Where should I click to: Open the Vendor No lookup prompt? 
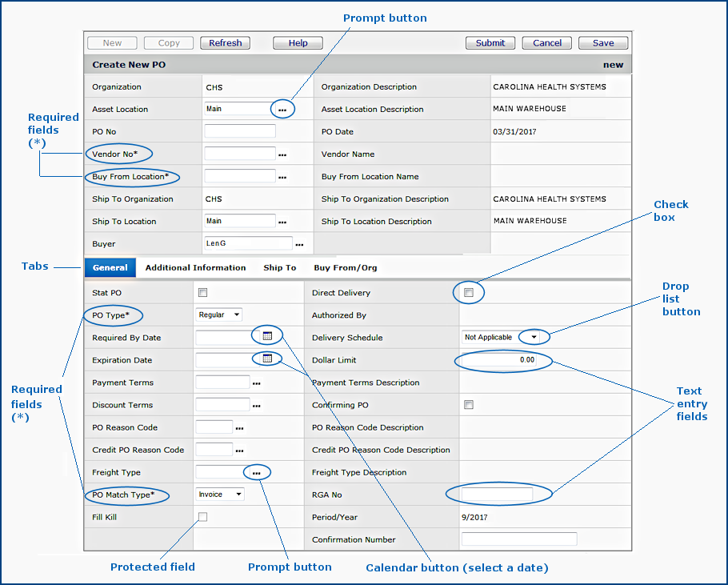pyautogui.click(x=282, y=154)
